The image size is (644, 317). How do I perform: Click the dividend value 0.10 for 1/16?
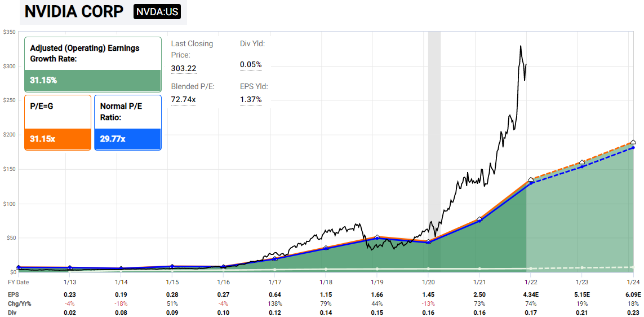click(223, 312)
